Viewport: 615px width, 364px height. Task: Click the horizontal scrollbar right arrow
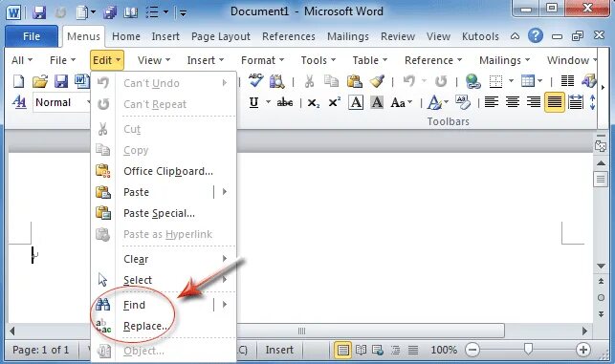click(584, 332)
